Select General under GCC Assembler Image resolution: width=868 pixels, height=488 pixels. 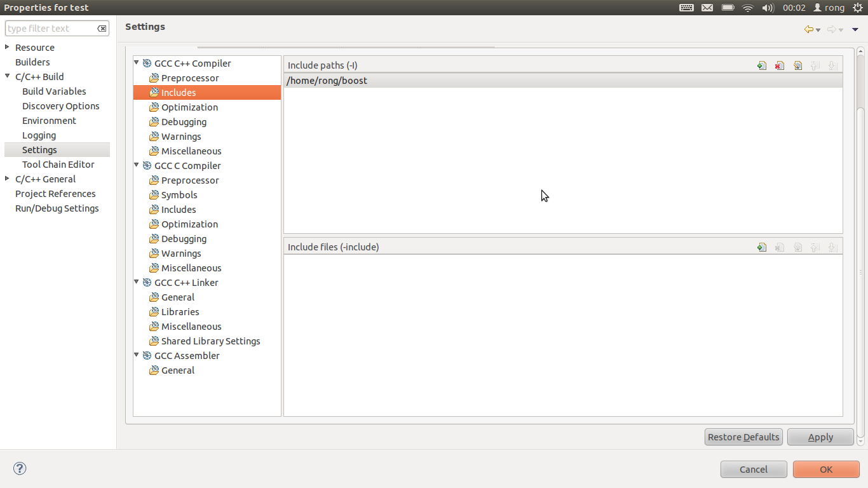[178, 370]
